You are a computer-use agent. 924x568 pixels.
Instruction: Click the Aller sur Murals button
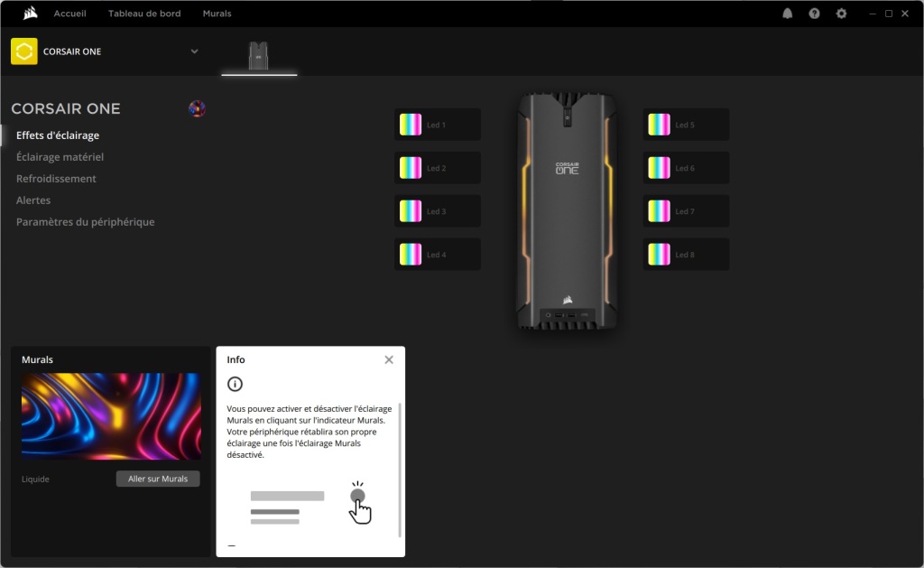(158, 479)
